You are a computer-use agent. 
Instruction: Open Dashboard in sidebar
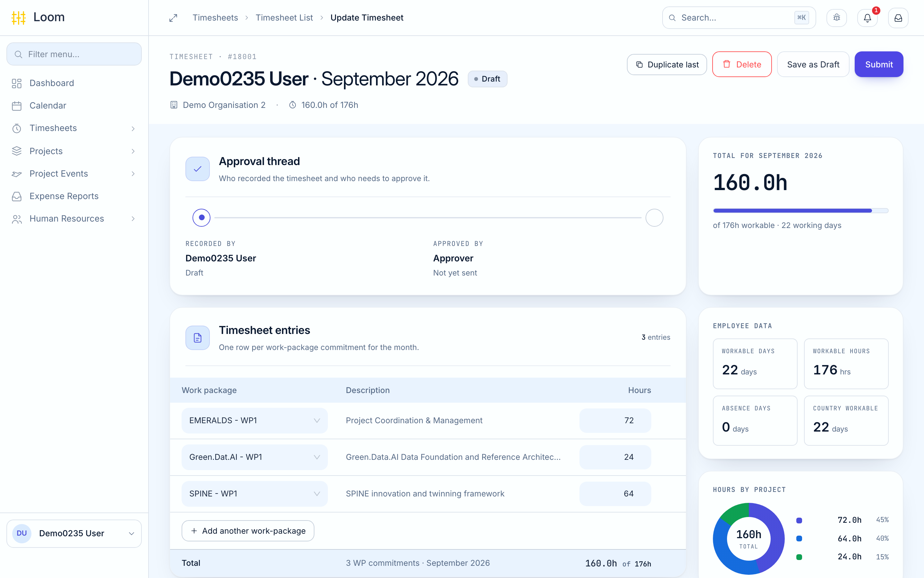tap(74, 83)
